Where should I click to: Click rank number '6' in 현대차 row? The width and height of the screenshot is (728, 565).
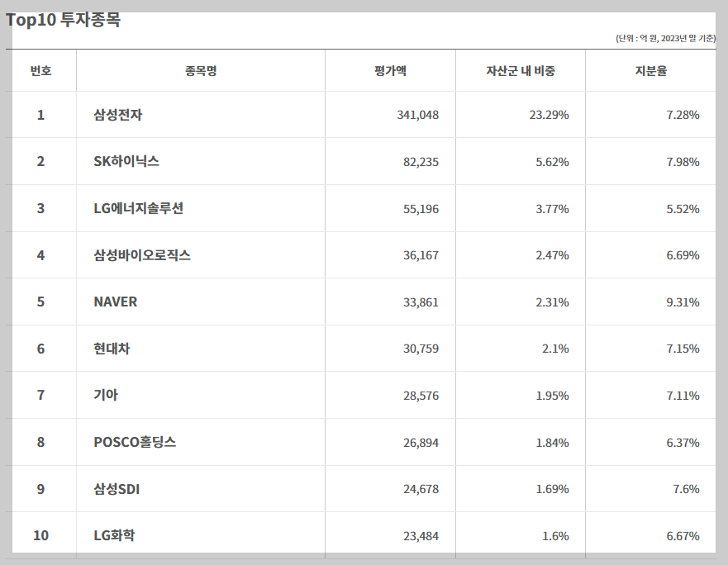pos(40,349)
